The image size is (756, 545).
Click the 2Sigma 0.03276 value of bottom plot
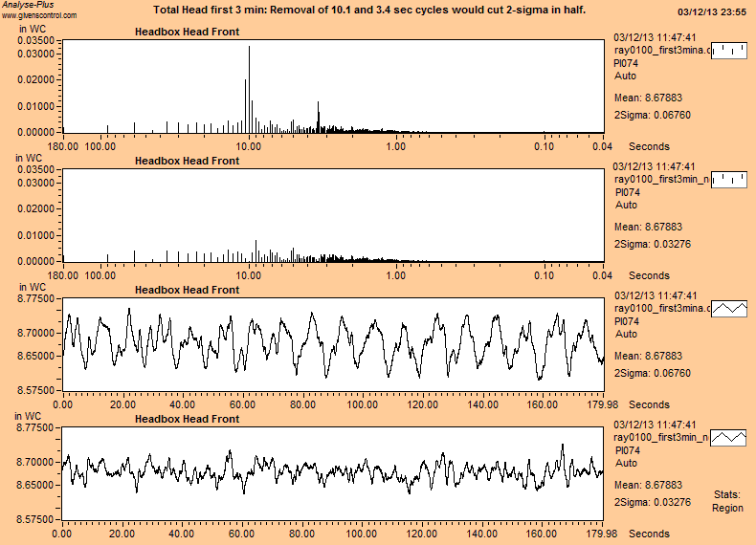pyautogui.click(x=652, y=502)
